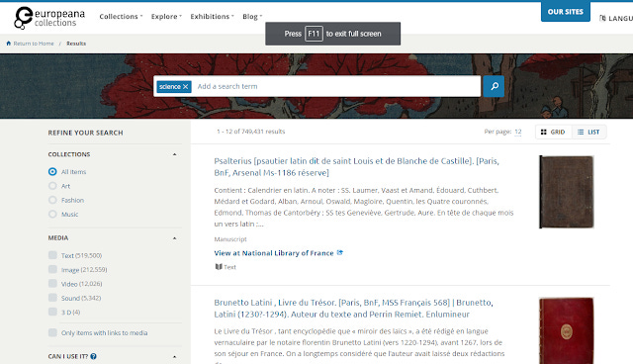Click the Results breadcrumb text
633x364 pixels.
point(76,44)
